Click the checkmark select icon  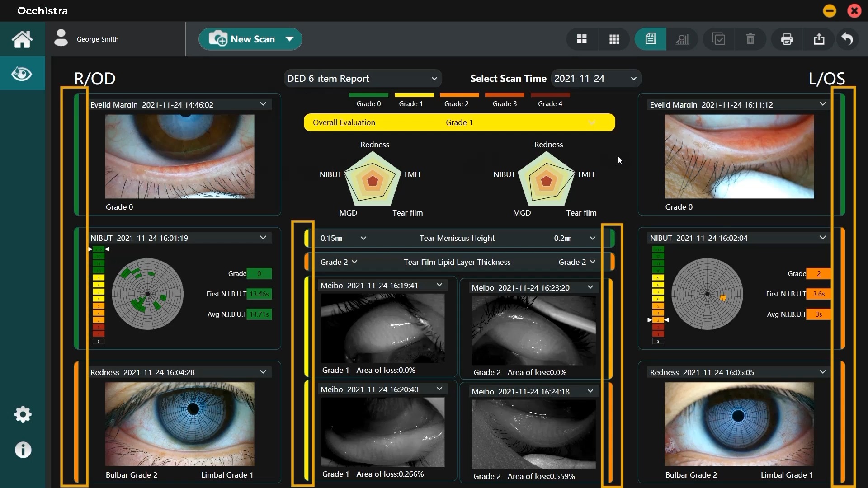click(x=718, y=39)
